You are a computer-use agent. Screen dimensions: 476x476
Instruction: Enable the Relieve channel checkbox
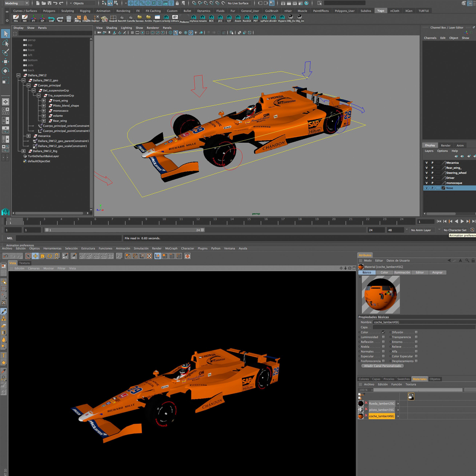pyautogui.click(x=416, y=346)
